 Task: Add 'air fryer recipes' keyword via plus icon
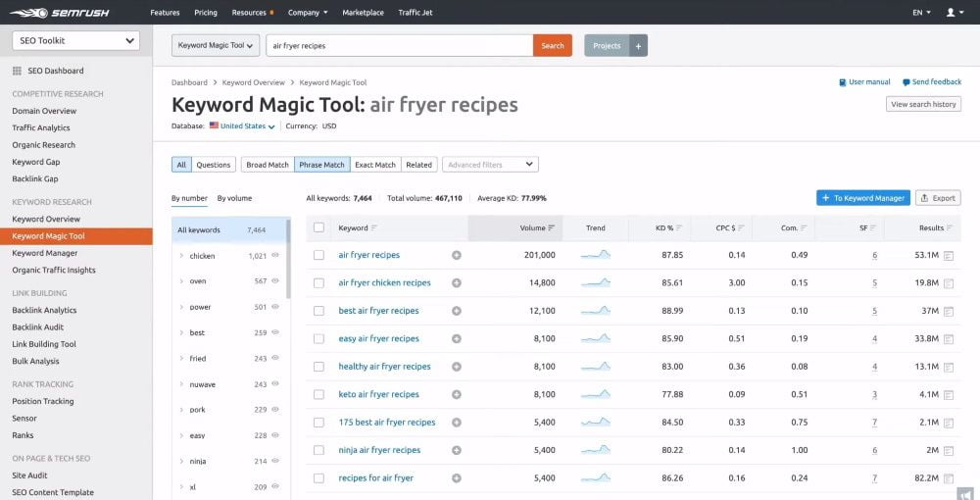pyautogui.click(x=457, y=255)
